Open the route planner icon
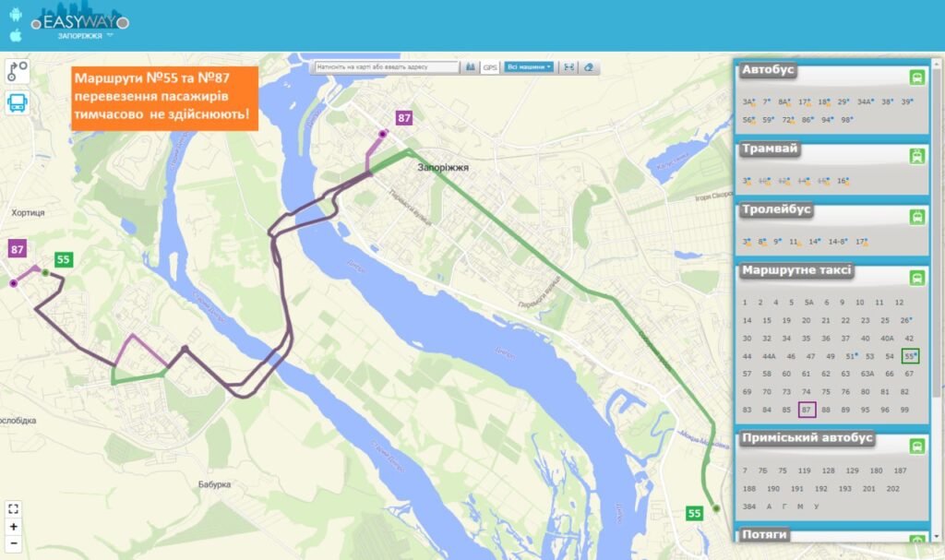This screenshot has width=945, height=560. point(18,71)
